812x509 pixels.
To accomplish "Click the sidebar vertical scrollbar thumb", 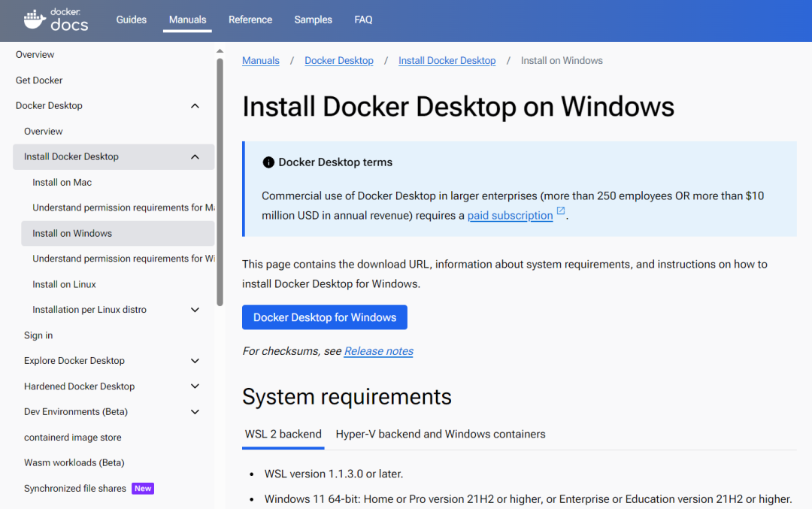I will point(220,181).
